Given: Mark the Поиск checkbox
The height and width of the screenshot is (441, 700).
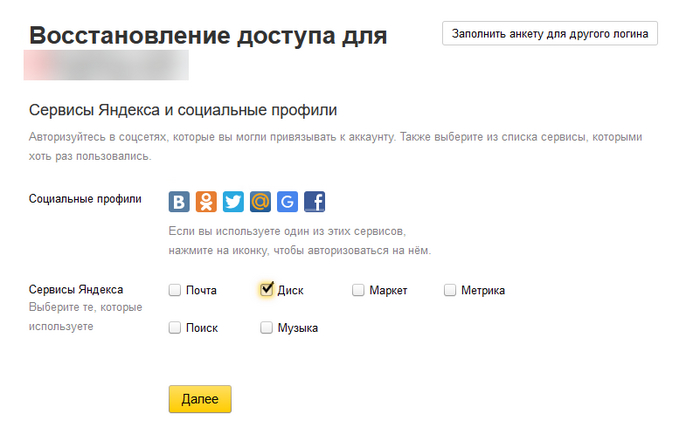Looking at the screenshot, I should coord(175,328).
